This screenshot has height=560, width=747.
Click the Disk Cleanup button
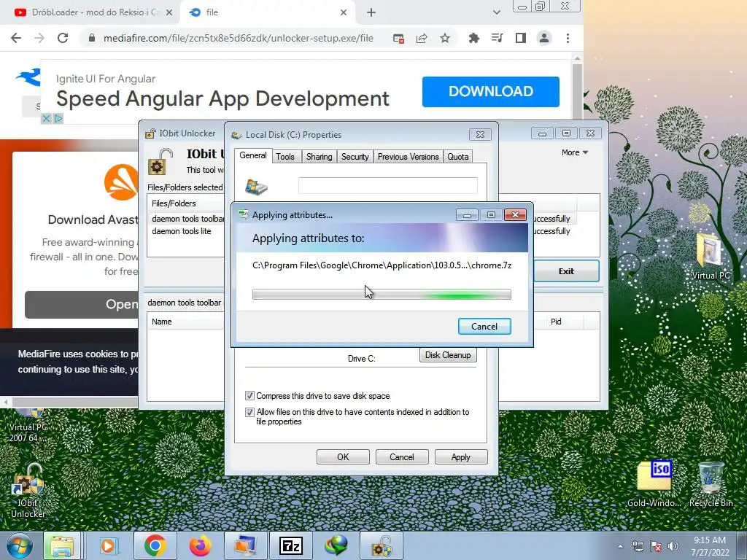click(448, 355)
